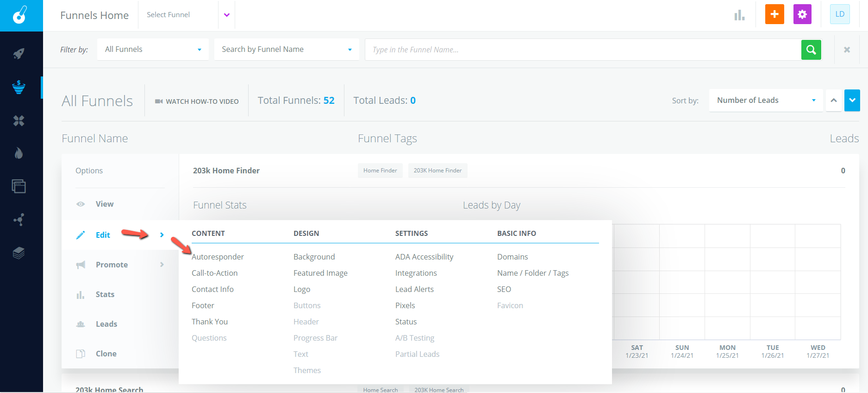Sort descending with the blue down arrow

(x=852, y=101)
